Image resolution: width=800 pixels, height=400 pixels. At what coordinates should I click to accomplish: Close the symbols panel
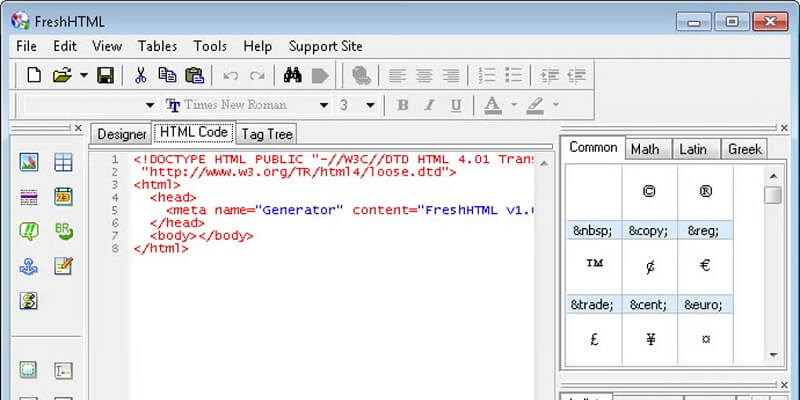784,128
